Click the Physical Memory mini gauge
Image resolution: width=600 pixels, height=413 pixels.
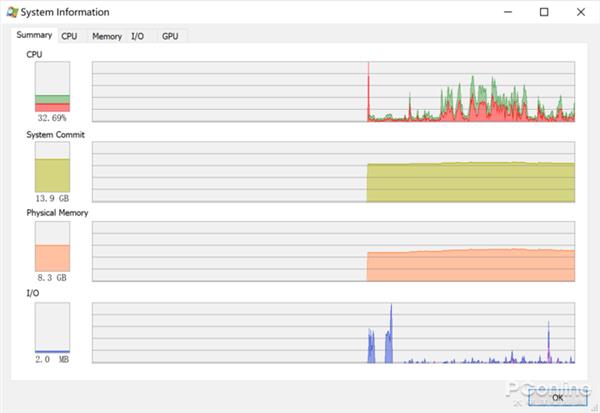(52, 246)
